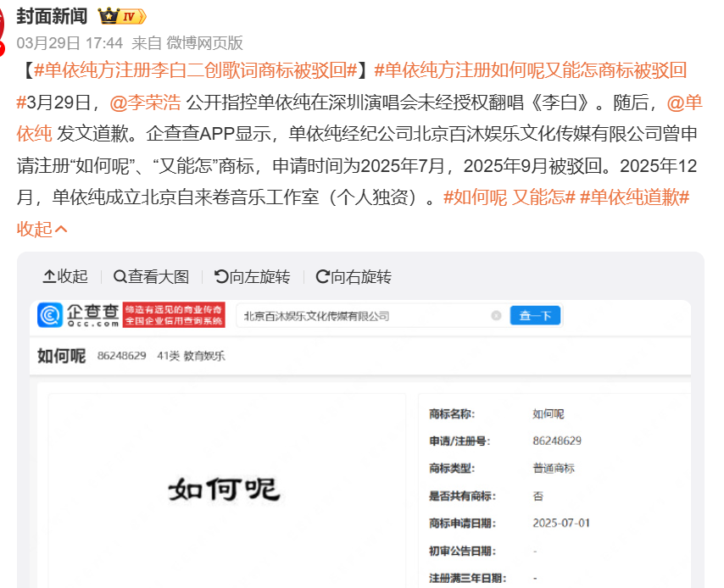The height and width of the screenshot is (588, 724).
Task: Open hashtag #如何呢 又能怎#
Action: click(x=510, y=197)
